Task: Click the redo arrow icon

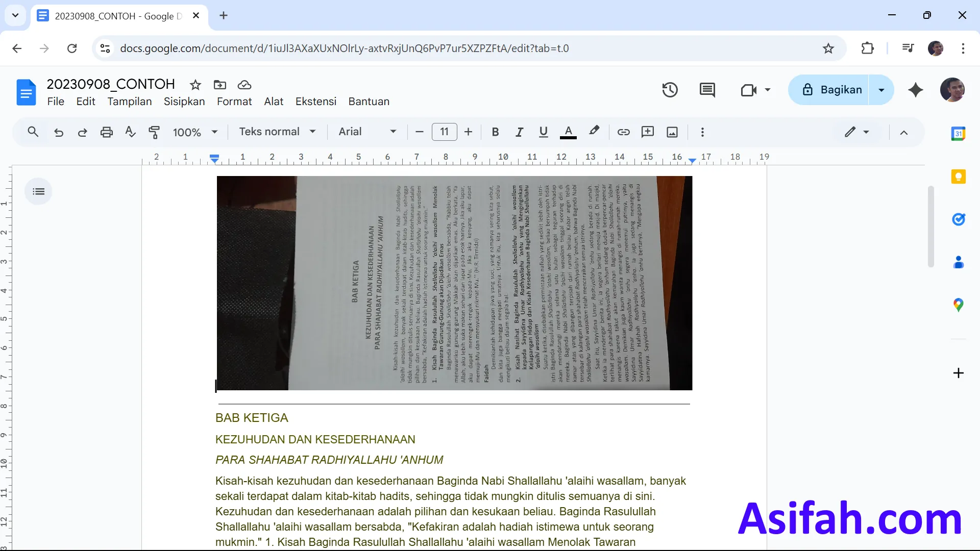Action: (82, 132)
